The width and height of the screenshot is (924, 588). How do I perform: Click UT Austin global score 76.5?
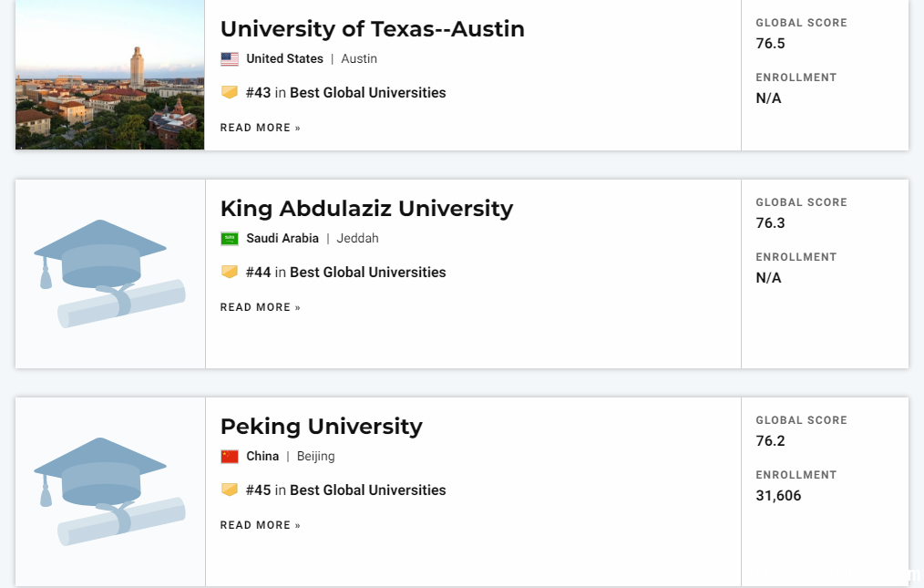coord(770,44)
